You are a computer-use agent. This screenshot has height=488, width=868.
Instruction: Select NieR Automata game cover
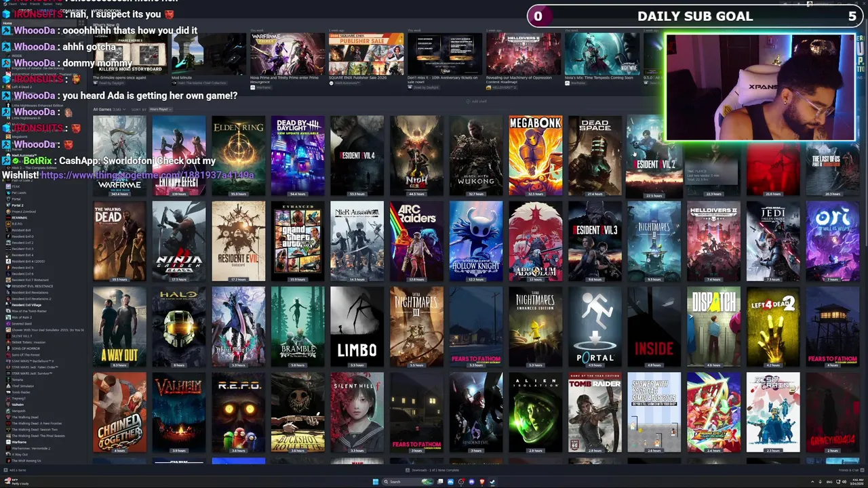(357, 241)
